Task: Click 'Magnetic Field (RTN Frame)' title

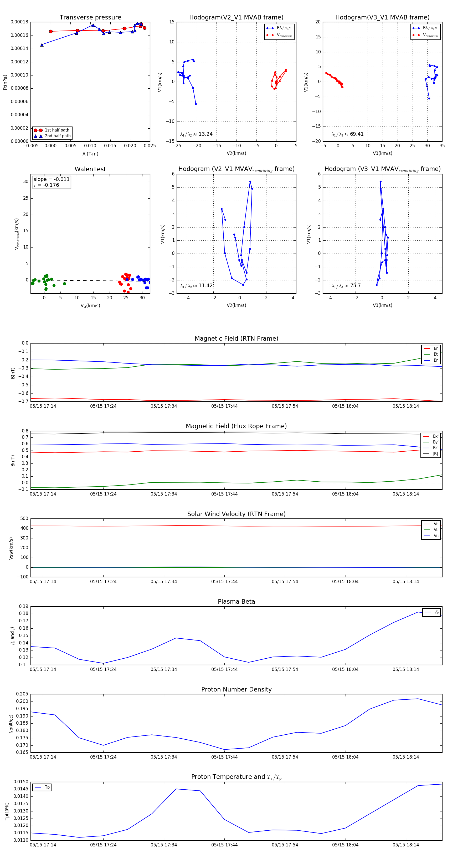Action: [x=236, y=339]
